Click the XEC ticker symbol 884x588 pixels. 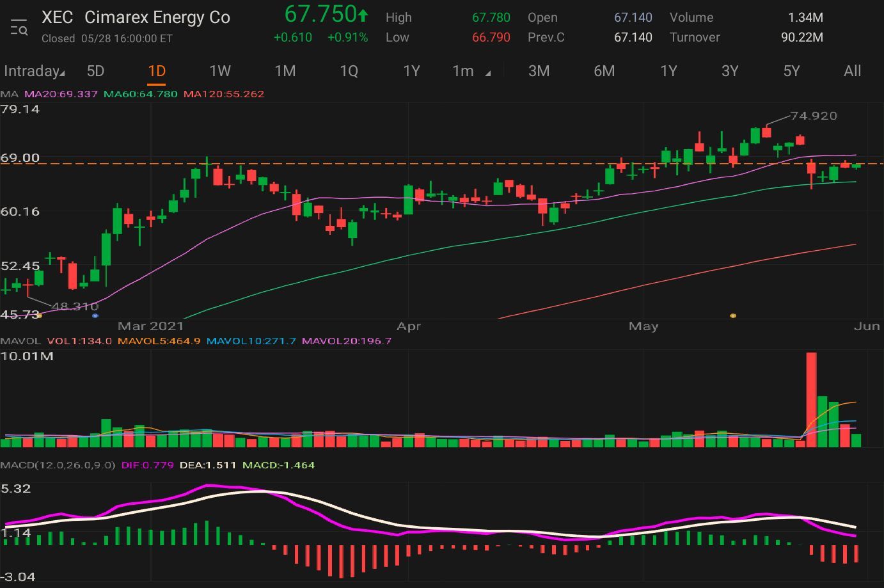[57, 17]
